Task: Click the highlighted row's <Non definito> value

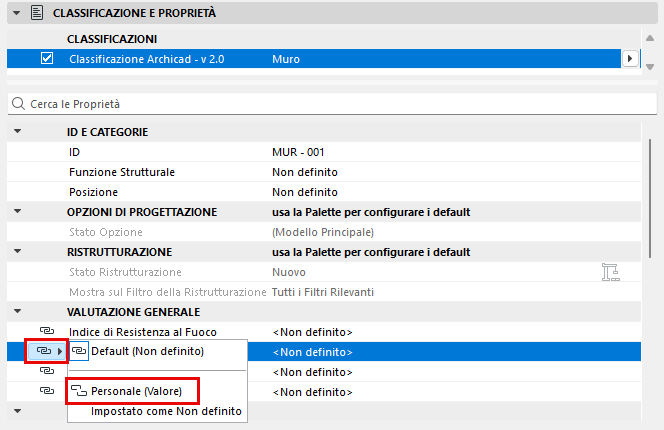Action: click(313, 352)
